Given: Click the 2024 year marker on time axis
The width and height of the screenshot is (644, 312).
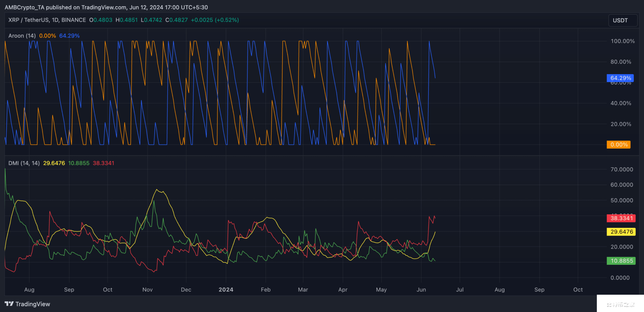Looking at the screenshot, I should point(226,290).
